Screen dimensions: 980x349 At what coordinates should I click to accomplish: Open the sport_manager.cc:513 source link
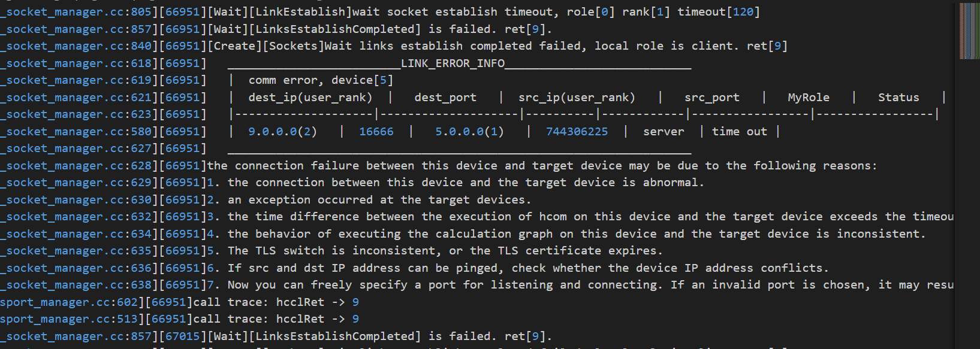[69, 319]
